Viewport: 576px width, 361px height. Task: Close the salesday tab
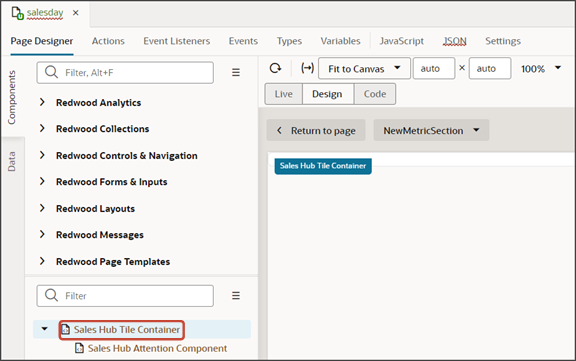tap(76, 13)
